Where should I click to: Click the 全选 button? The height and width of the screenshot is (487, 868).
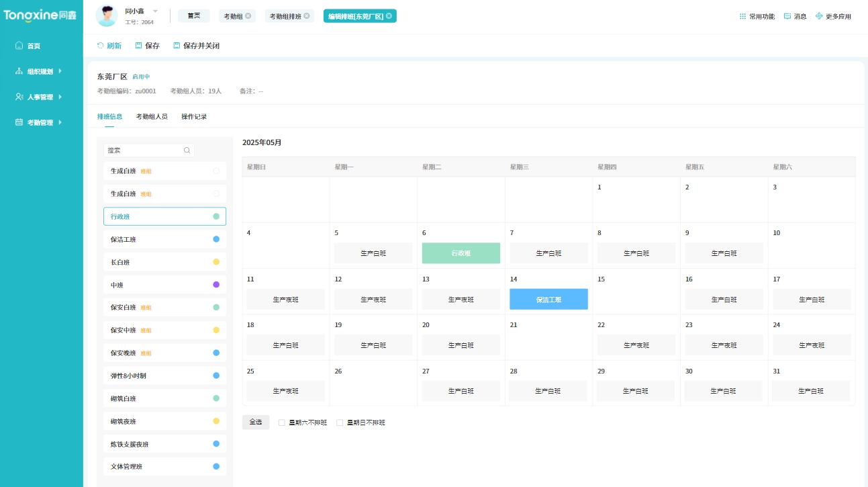(256, 422)
